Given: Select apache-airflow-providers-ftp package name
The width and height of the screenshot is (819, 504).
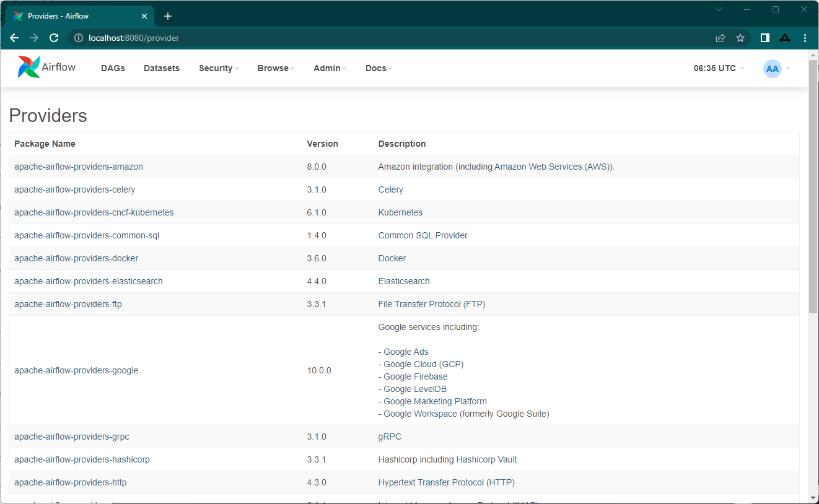Looking at the screenshot, I should pos(68,304).
